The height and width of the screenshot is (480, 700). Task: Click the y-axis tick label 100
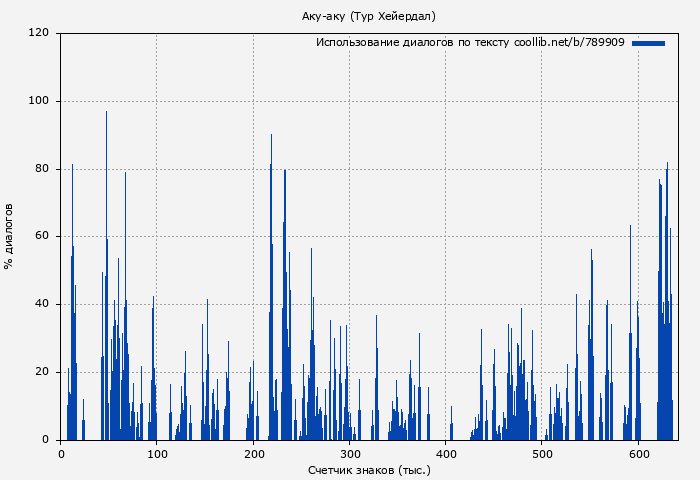coord(39,101)
